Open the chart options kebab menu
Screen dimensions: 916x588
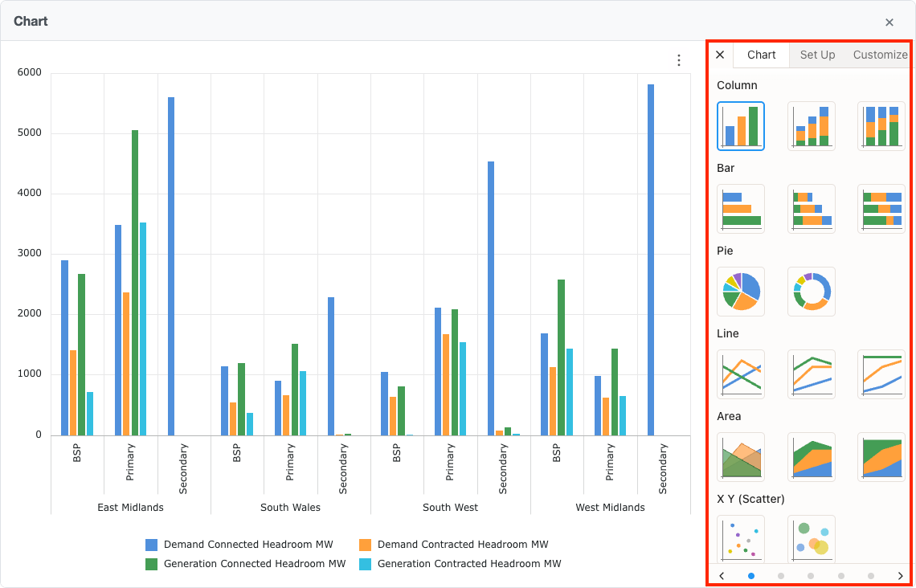[679, 59]
